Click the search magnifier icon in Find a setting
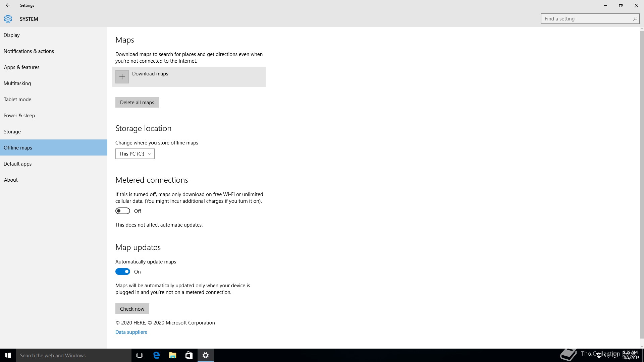 (635, 19)
